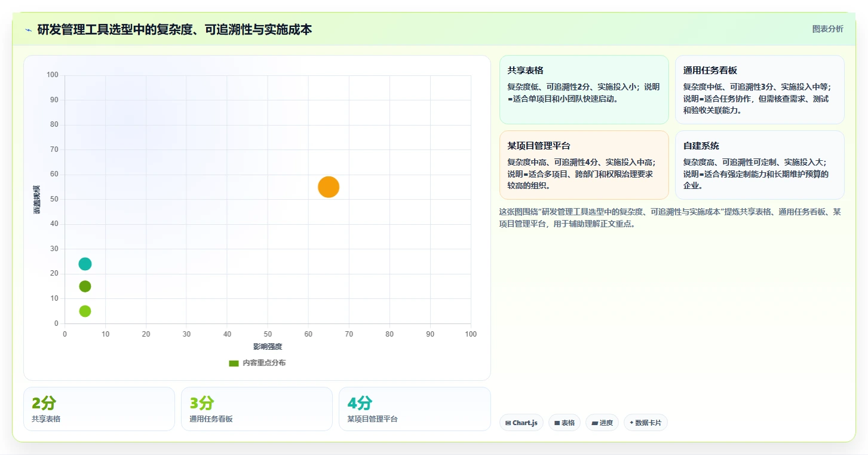The height and width of the screenshot is (455, 868).
Task: Open the 通用任务看板 description card
Action: pos(759,90)
